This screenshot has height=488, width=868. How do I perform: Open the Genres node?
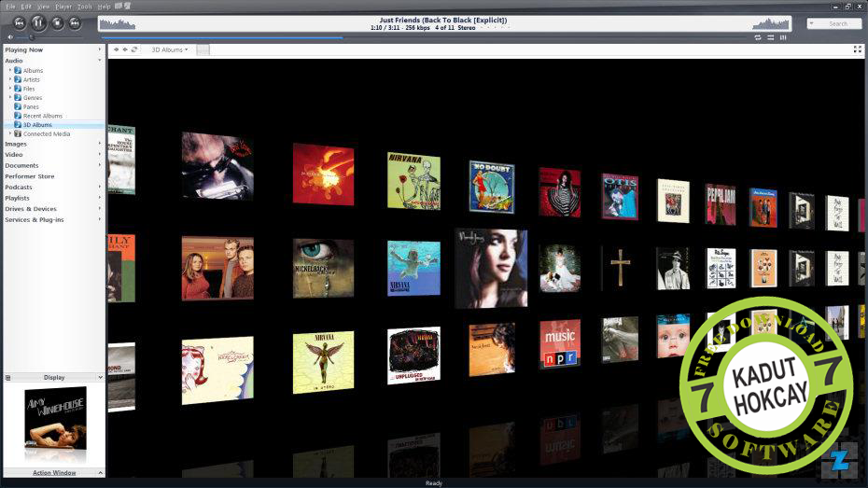tap(32, 98)
